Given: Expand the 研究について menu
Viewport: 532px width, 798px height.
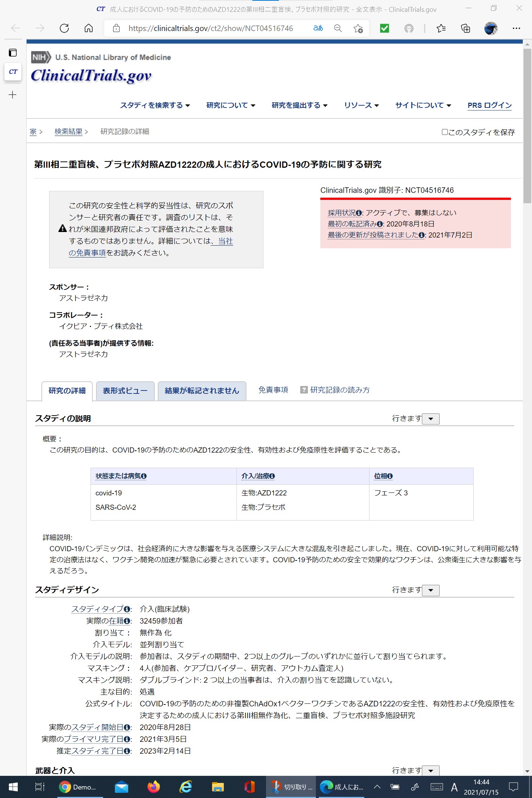Looking at the screenshot, I should [x=231, y=105].
